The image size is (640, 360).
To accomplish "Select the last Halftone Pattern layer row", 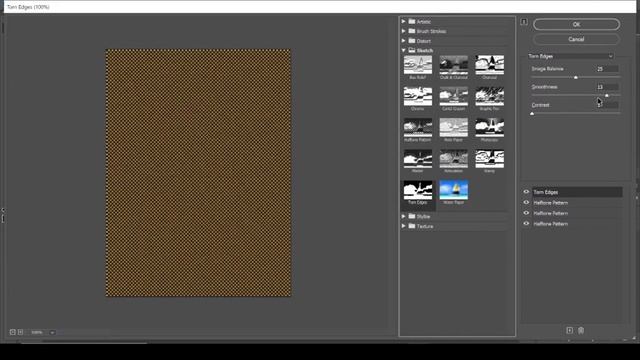I will (577, 224).
